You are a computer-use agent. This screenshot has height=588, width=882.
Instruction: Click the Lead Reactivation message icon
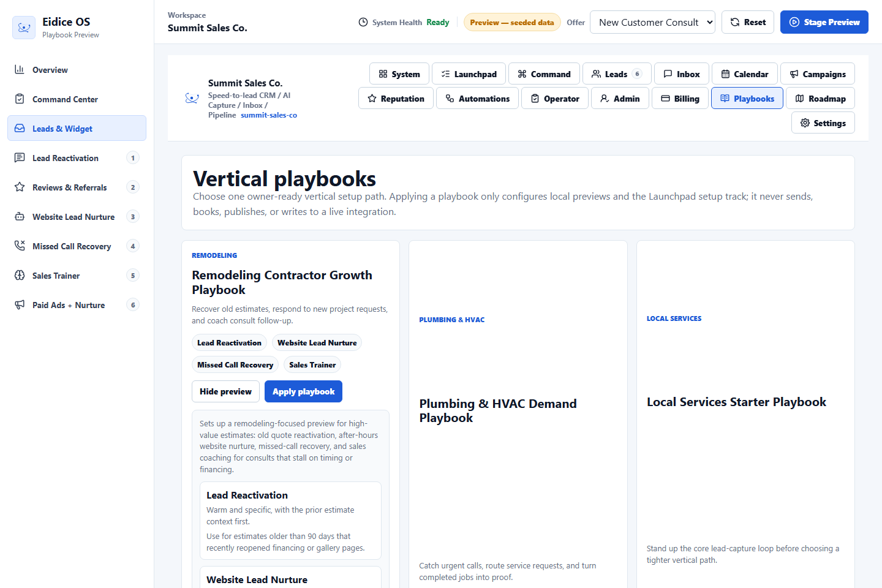point(20,157)
